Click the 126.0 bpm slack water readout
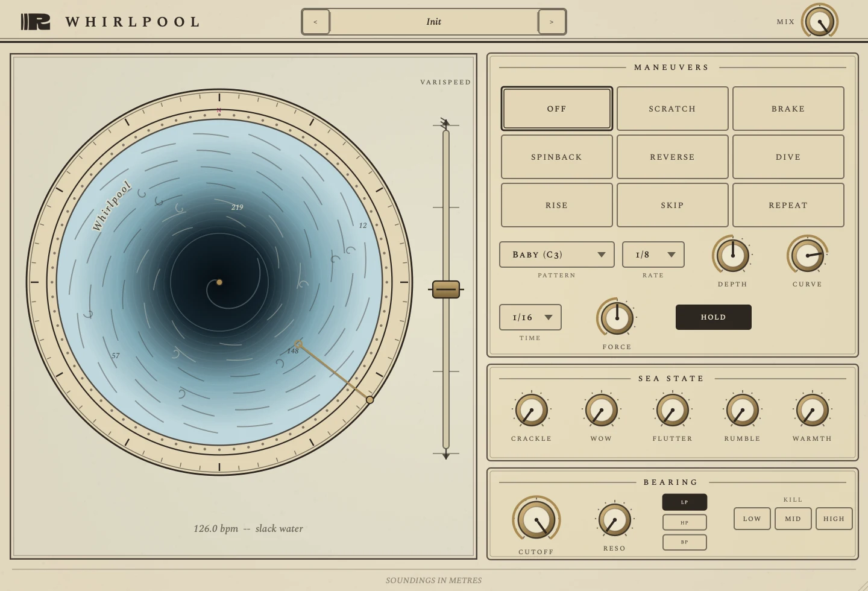Image resolution: width=868 pixels, height=591 pixels. point(248,529)
